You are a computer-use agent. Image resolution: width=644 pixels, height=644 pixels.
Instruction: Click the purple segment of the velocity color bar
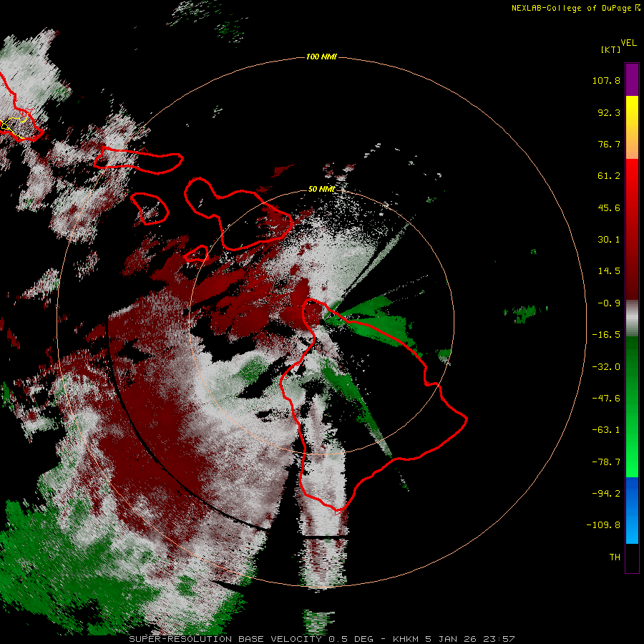pos(632,79)
